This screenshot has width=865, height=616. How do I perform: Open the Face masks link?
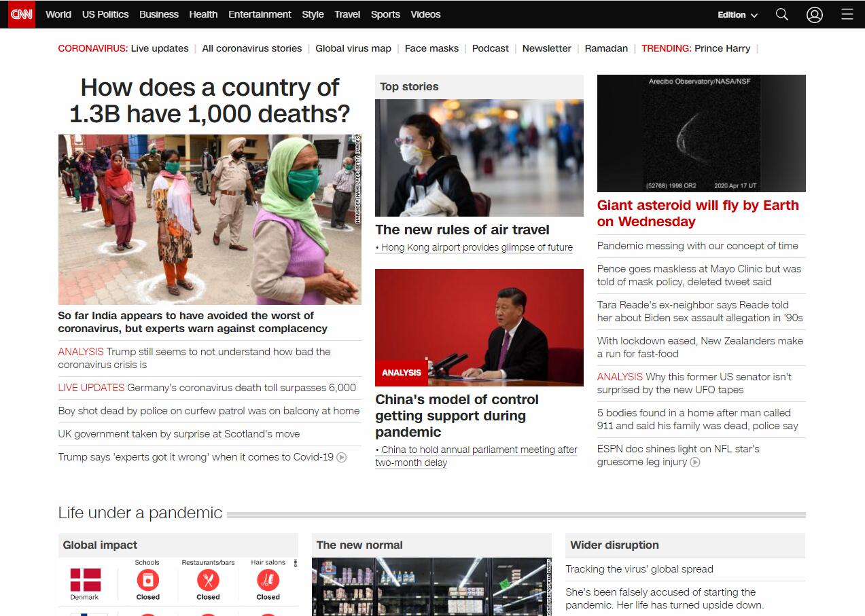pos(431,48)
